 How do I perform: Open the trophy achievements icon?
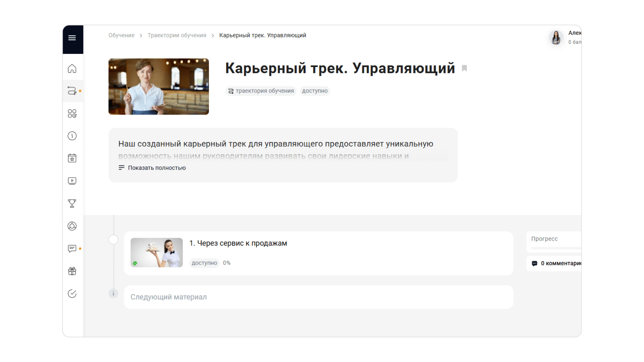tap(72, 203)
